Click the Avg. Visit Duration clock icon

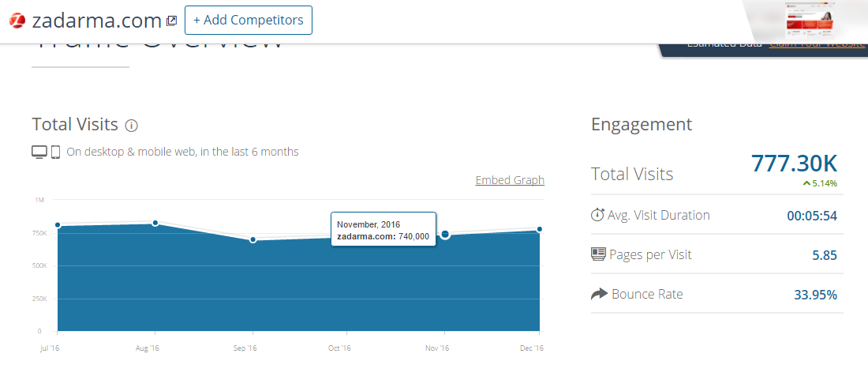point(597,215)
